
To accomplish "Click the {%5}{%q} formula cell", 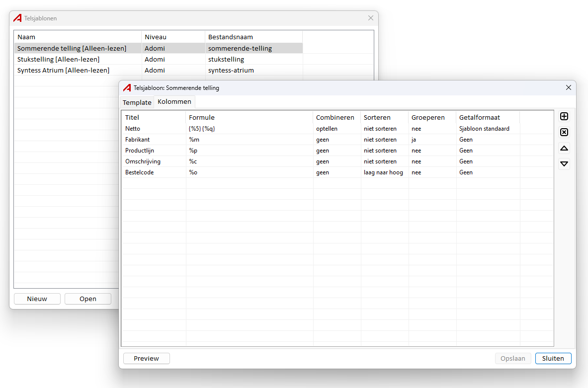I will pyautogui.click(x=250, y=129).
